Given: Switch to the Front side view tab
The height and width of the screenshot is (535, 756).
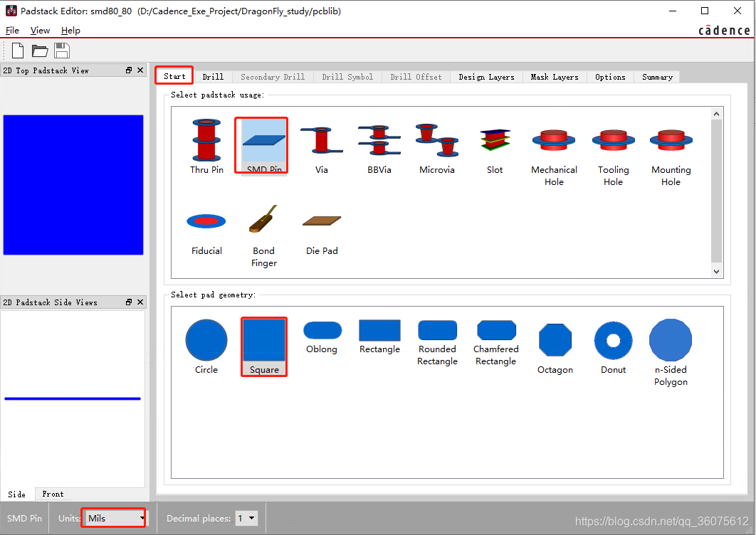Looking at the screenshot, I should tap(53, 494).
